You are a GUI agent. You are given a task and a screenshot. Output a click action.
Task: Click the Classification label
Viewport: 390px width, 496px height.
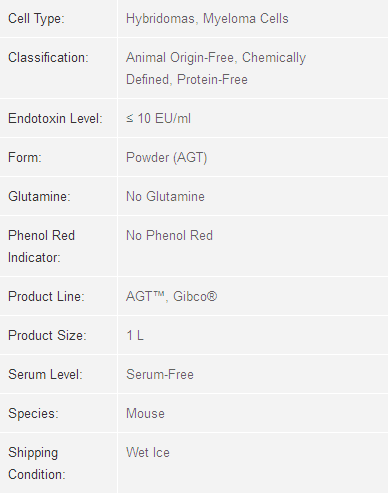tap(48, 58)
